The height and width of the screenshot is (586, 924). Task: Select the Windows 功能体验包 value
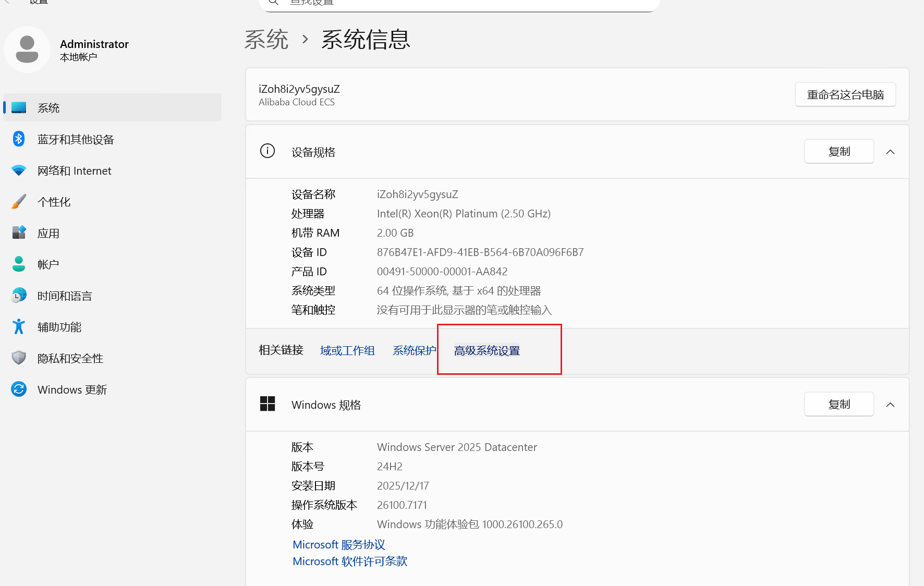[x=470, y=524]
